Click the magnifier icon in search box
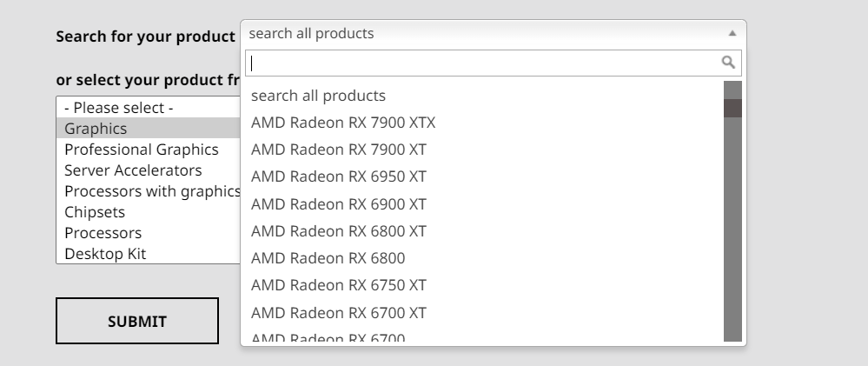868x366 pixels. (728, 63)
